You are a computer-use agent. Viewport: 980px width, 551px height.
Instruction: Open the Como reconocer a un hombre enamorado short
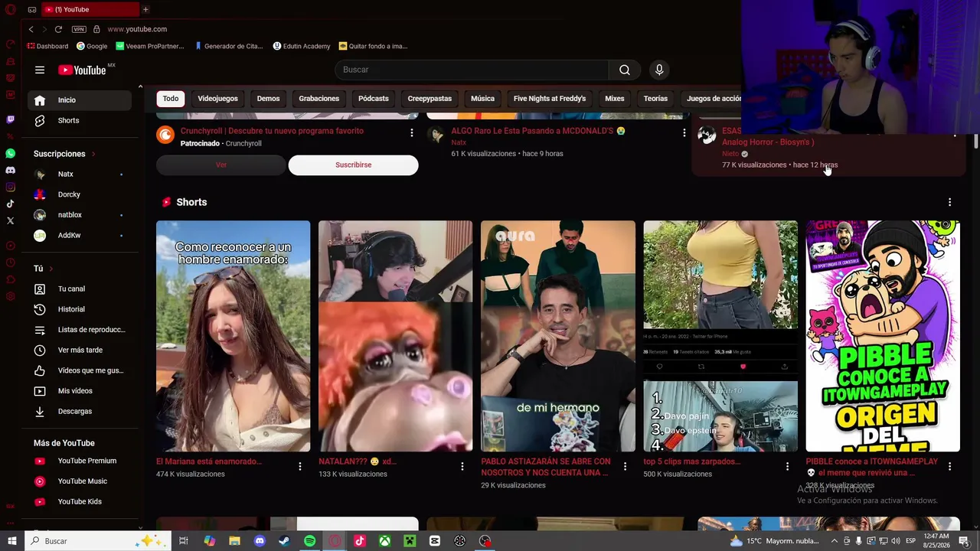(x=234, y=336)
